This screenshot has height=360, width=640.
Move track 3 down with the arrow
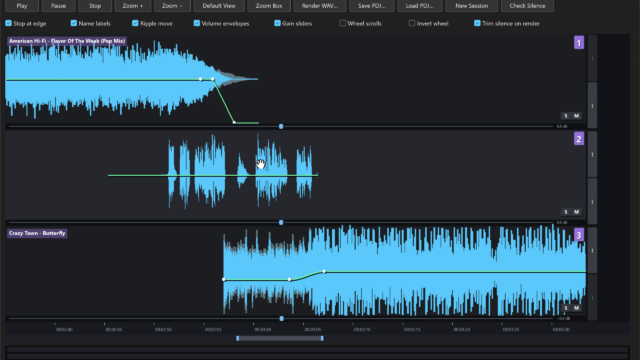592,298
